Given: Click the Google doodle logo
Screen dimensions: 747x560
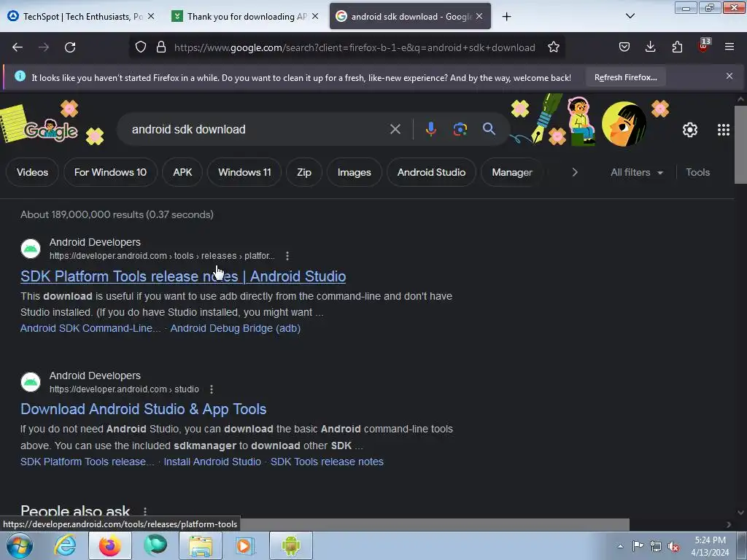Looking at the screenshot, I should (50, 130).
